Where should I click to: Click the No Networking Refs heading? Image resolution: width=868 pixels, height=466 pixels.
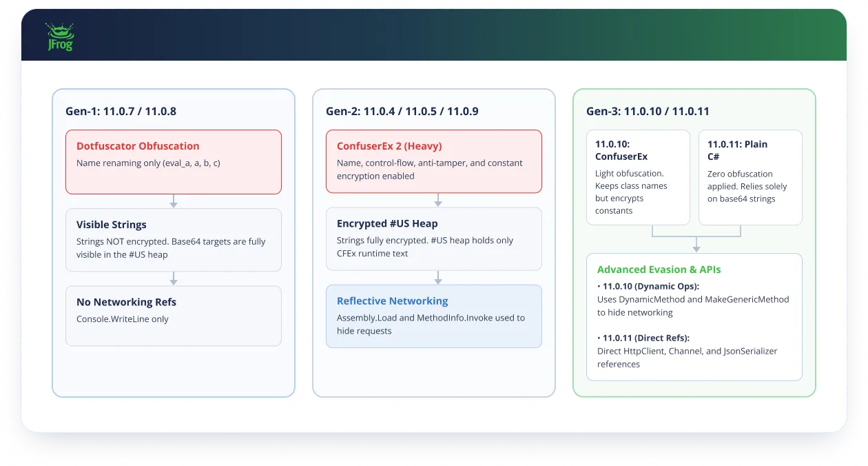[127, 302]
